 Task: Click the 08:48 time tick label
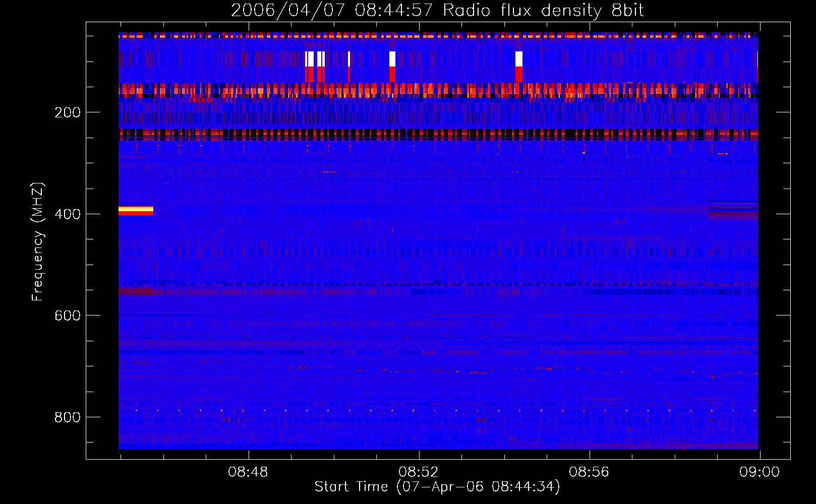pyautogui.click(x=248, y=472)
